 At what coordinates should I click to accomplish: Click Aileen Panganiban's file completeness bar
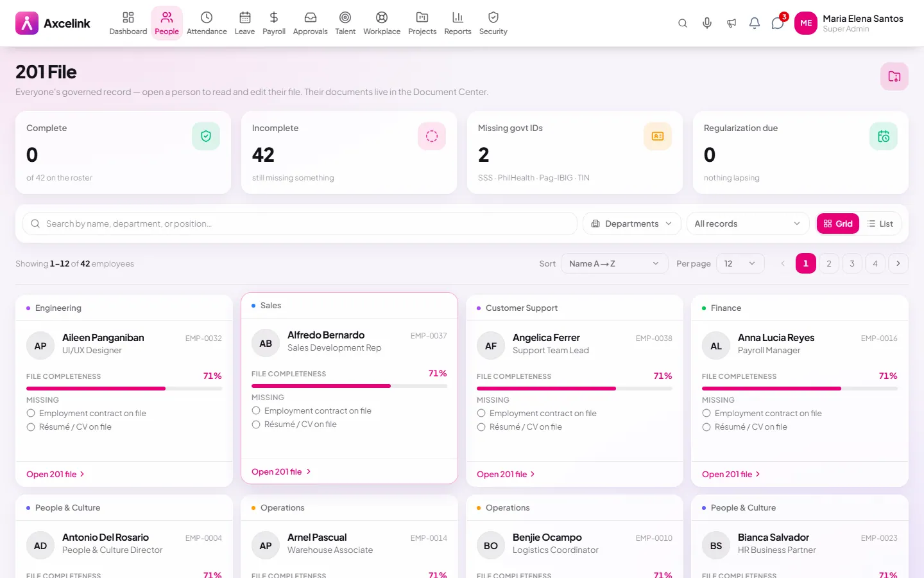[x=124, y=389]
